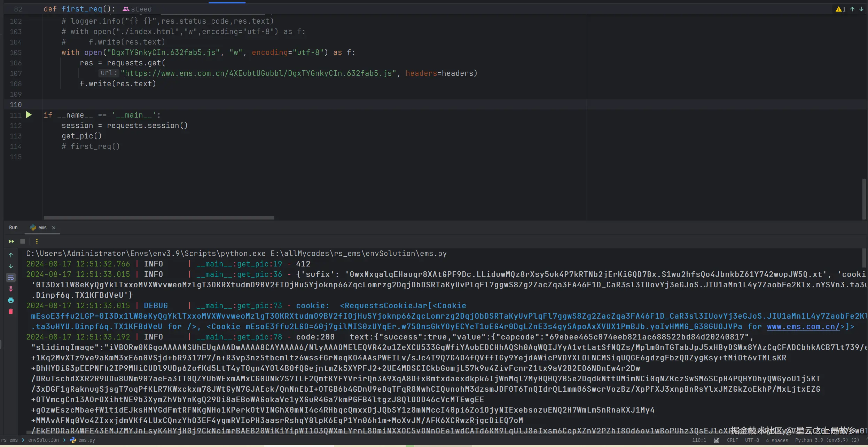Image resolution: width=868 pixels, height=447 pixels.
Task: Click the up arrow in console gutter
Action: coord(11,255)
